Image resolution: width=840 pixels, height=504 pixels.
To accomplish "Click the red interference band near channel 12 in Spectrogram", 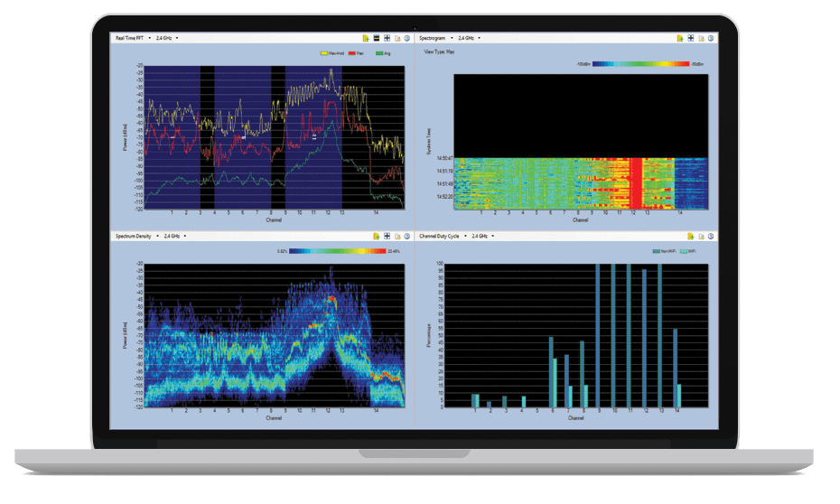I will pyautogui.click(x=636, y=183).
